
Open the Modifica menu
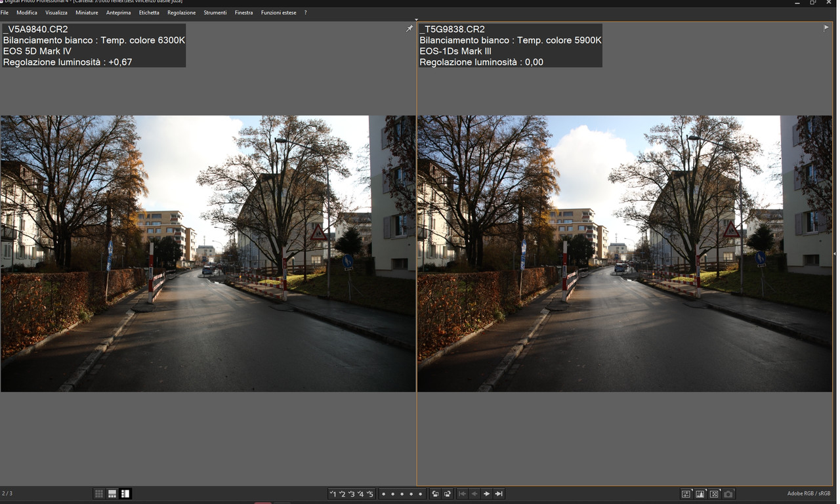point(27,12)
